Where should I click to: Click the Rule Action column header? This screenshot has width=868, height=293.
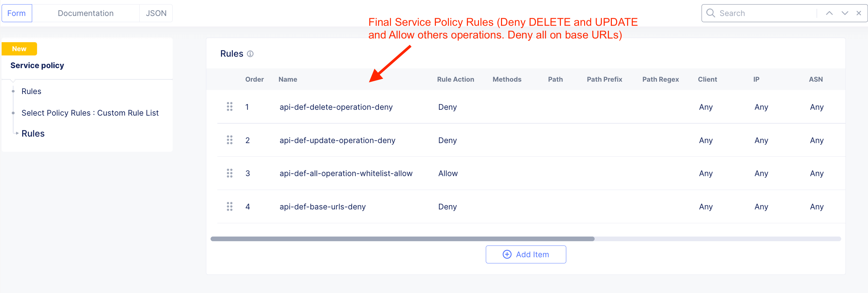pos(455,79)
